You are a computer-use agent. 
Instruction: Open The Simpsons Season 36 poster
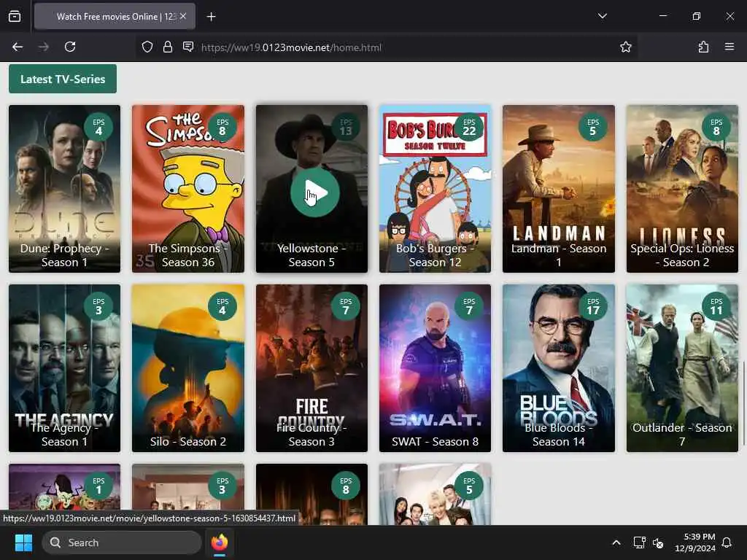188,189
